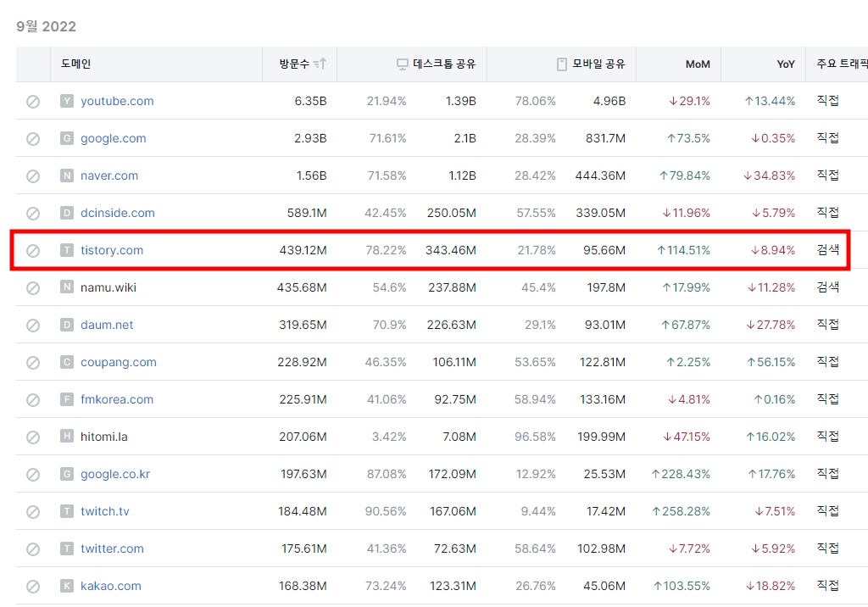Open the tistory.com domain link
Image resolution: width=868 pixels, height=607 pixels.
[x=112, y=250]
